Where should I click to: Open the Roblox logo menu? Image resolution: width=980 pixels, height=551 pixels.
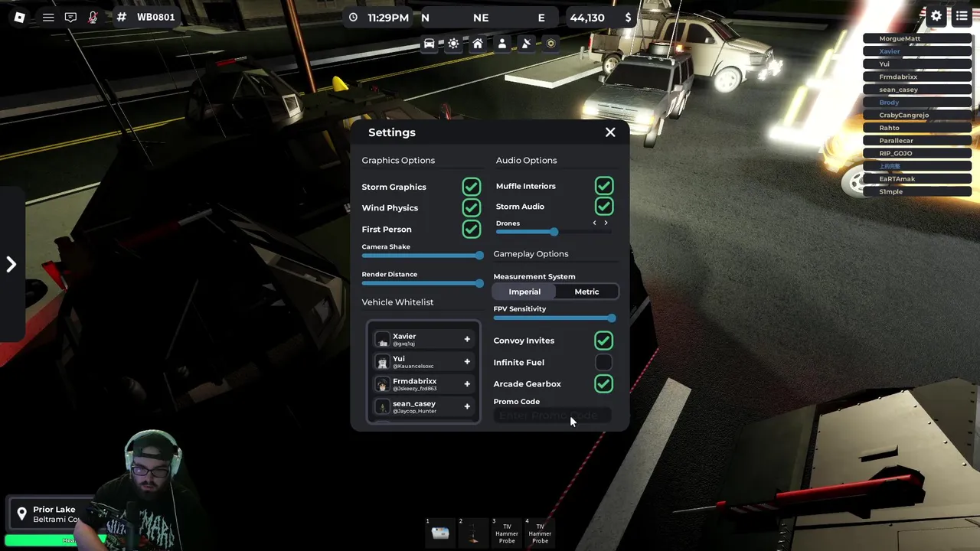coord(20,17)
